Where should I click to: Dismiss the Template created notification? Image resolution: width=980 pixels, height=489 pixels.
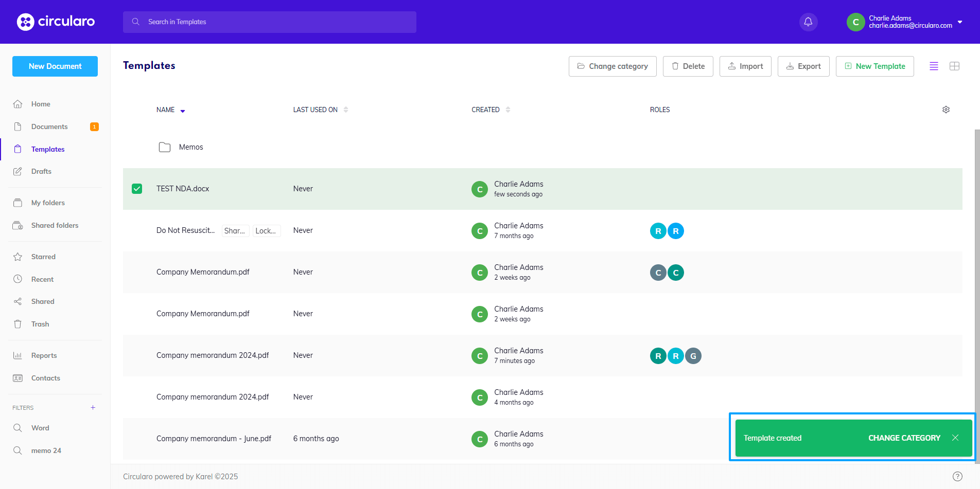coord(955,438)
